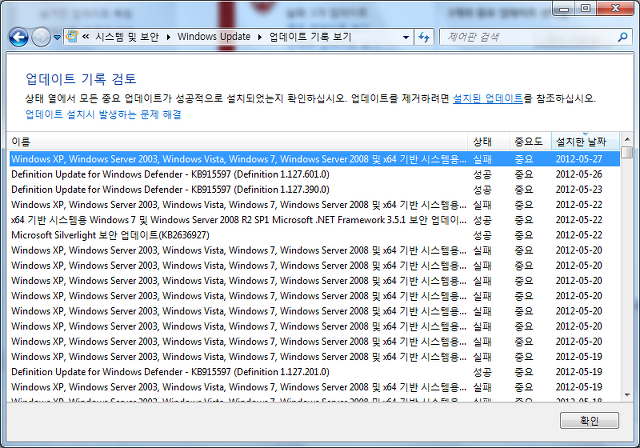The image size is (640, 448).
Task: Click the 성공 status of the Silverlight row
Action: (482, 235)
